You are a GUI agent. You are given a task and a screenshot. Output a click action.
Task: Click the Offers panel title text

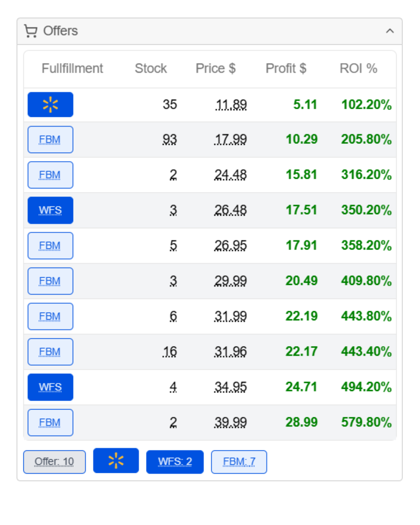point(61,31)
